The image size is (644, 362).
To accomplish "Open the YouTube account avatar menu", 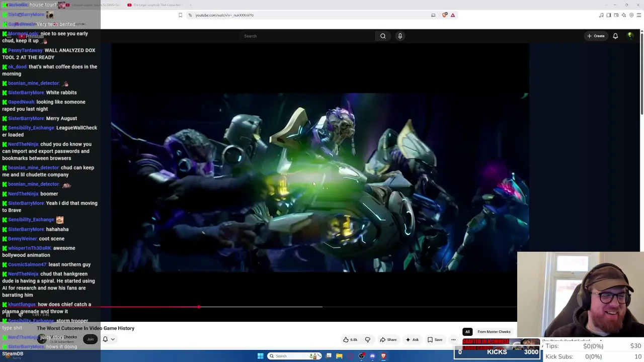I will tap(630, 36).
